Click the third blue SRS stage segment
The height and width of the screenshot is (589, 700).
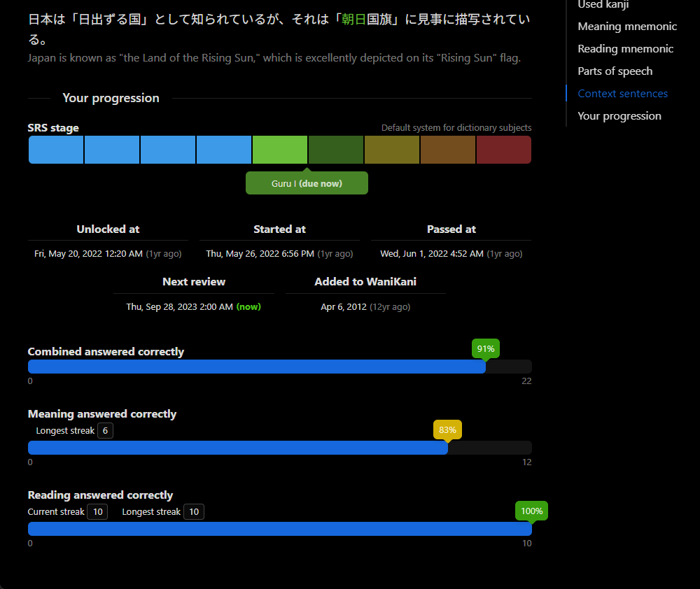[x=168, y=150]
